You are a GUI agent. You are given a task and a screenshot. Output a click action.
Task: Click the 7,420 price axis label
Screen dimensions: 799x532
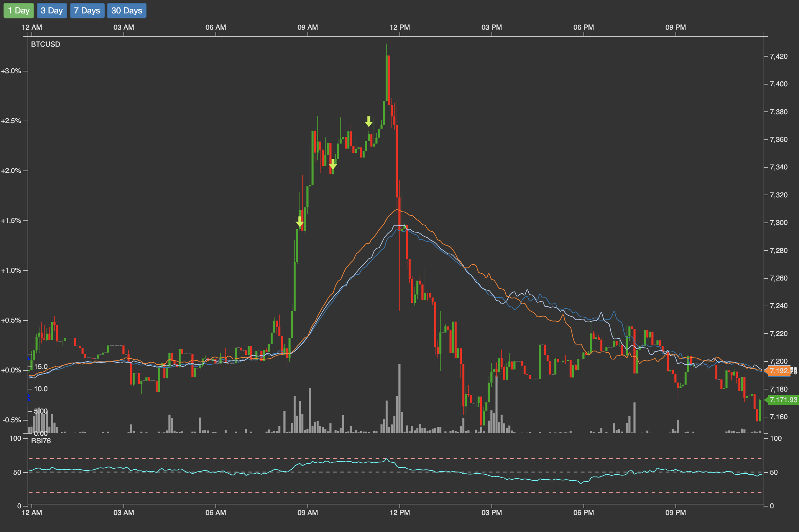coord(779,56)
